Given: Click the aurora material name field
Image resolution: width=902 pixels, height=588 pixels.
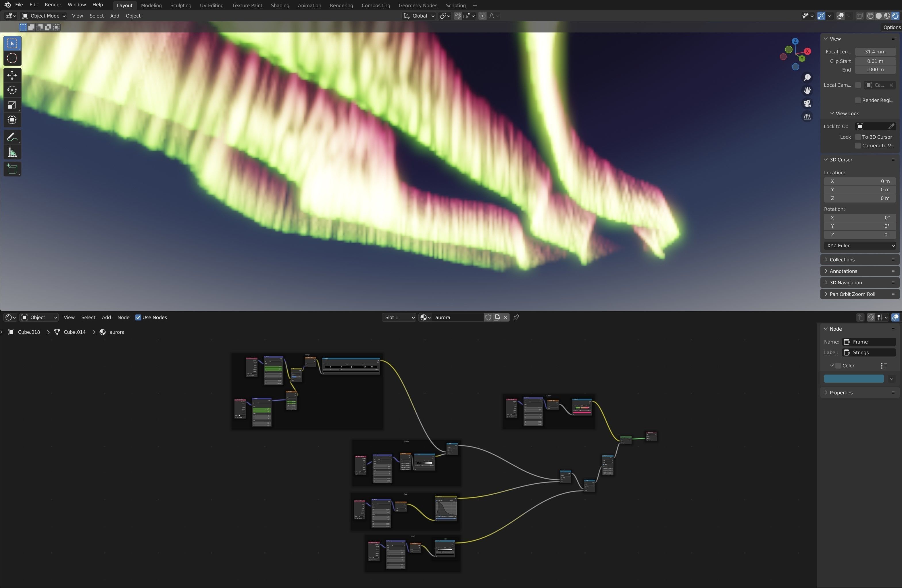Looking at the screenshot, I should 457,317.
